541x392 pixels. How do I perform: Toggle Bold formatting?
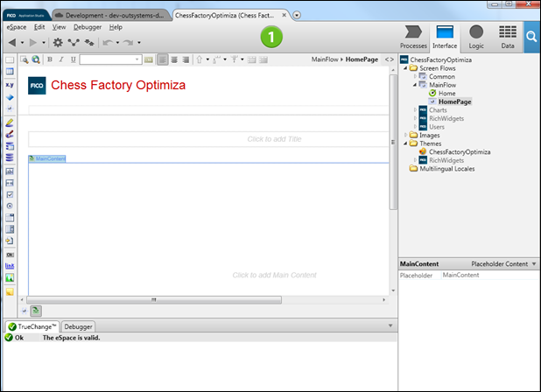pos(50,59)
